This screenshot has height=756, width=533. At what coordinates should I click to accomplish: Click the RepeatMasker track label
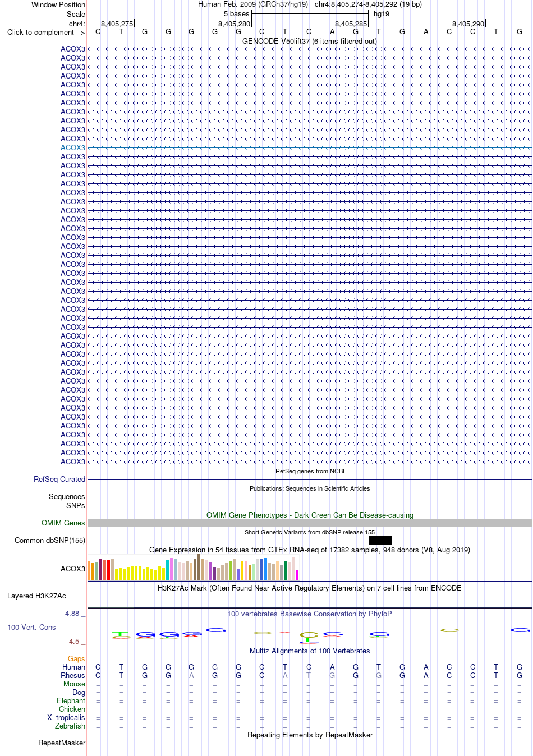[x=62, y=743]
